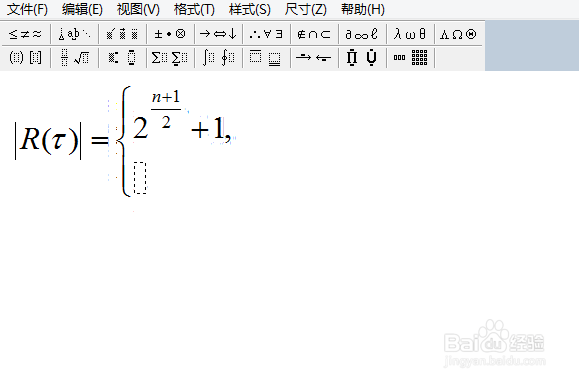Click the equals sign in the equation

(99, 140)
